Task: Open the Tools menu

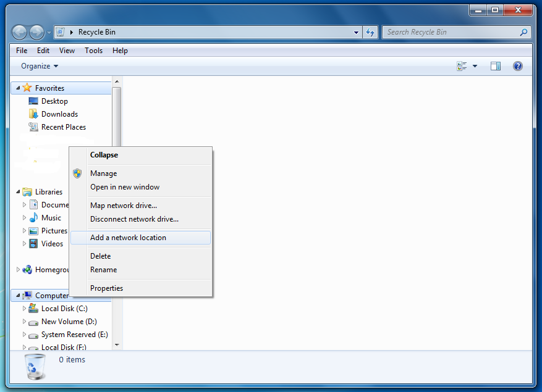Action: pyautogui.click(x=94, y=51)
